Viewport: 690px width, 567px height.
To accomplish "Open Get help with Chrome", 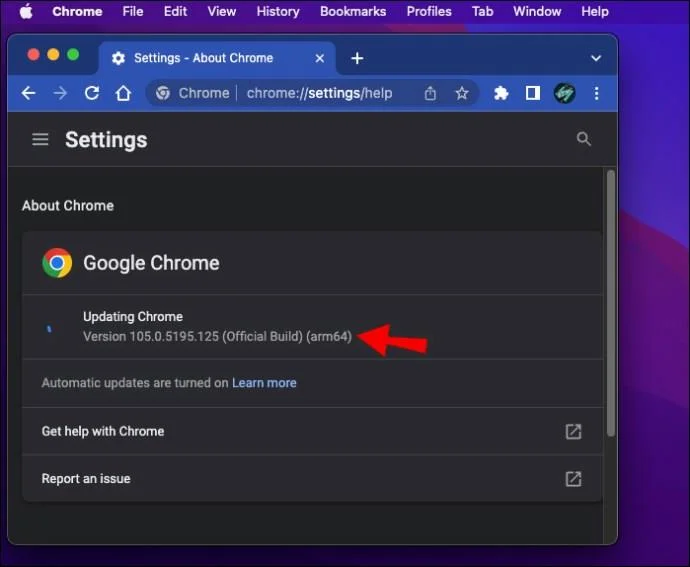I will pos(312,431).
